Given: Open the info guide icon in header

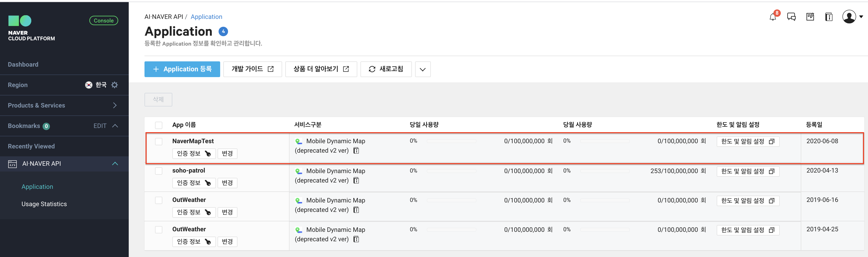Looking at the screenshot, I should click(829, 17).
